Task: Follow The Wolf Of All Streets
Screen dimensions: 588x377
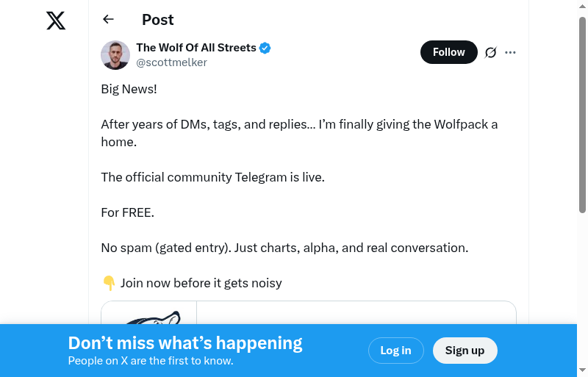Action: click(x=448, y=52)
